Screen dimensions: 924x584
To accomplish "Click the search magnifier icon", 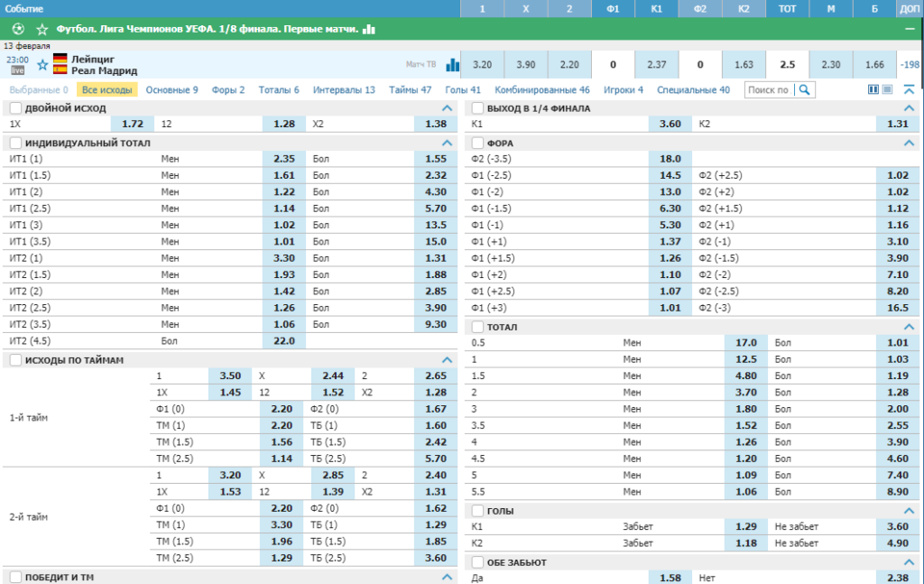I will pyautogui.click(x=804, y=89).
